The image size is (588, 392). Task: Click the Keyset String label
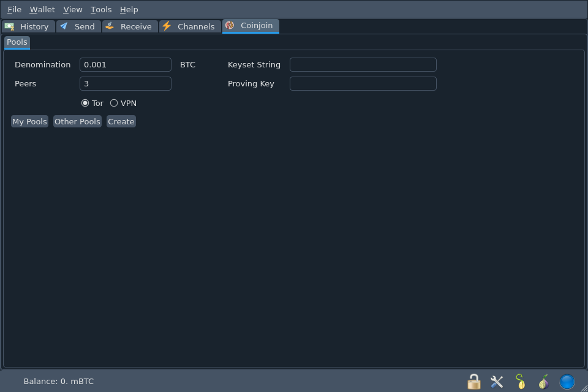(254, 65)
